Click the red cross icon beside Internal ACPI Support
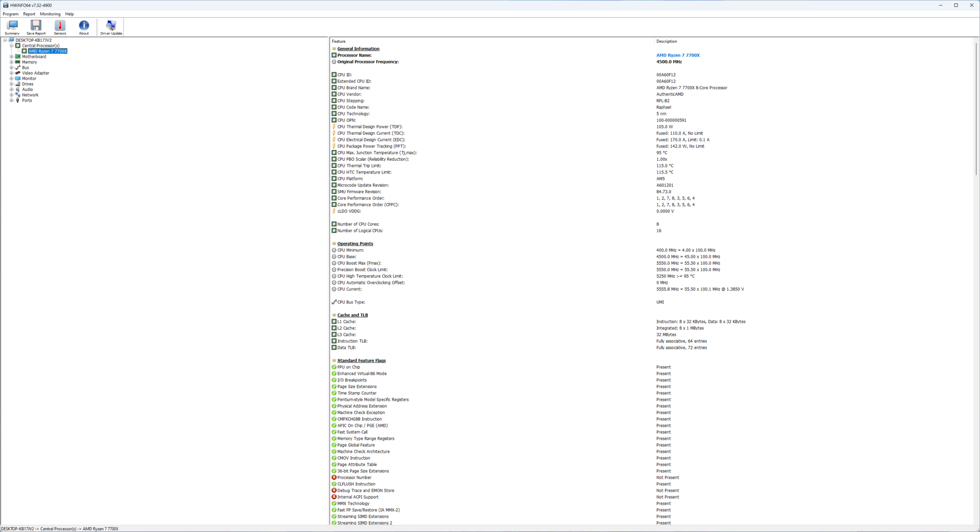 tap(334, 497)
